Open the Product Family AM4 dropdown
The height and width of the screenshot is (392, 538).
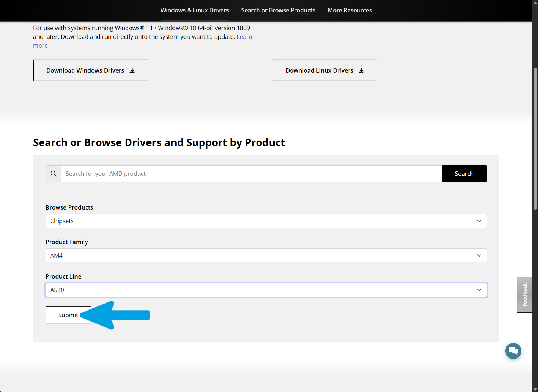266,255
